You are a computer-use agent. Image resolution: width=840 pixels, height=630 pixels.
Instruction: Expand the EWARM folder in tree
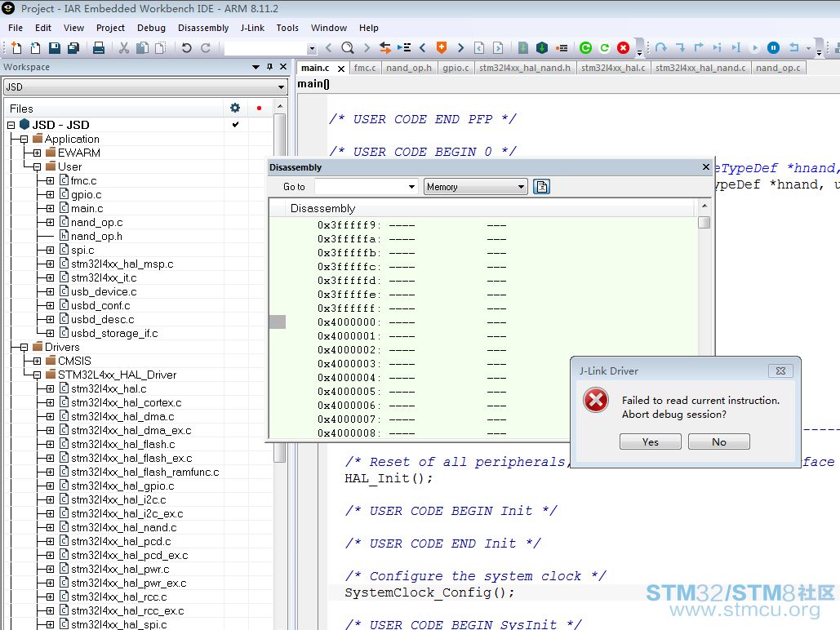(x=37, y=153)
